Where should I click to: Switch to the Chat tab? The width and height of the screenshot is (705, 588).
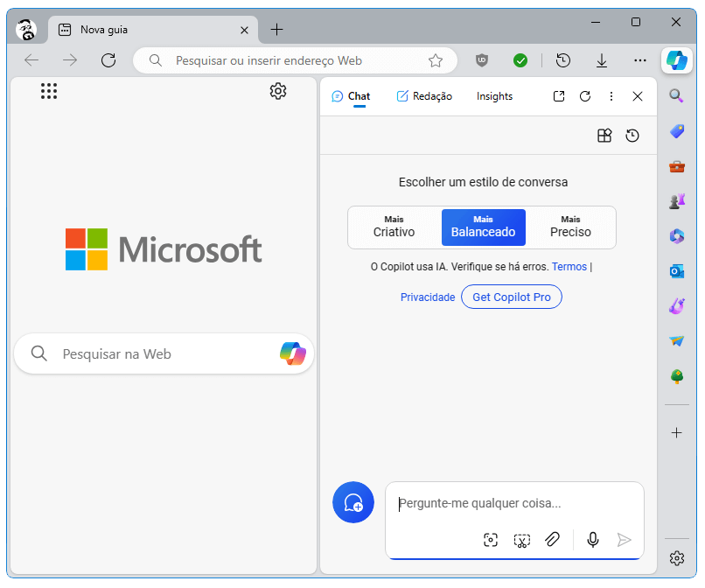[351, 96]
